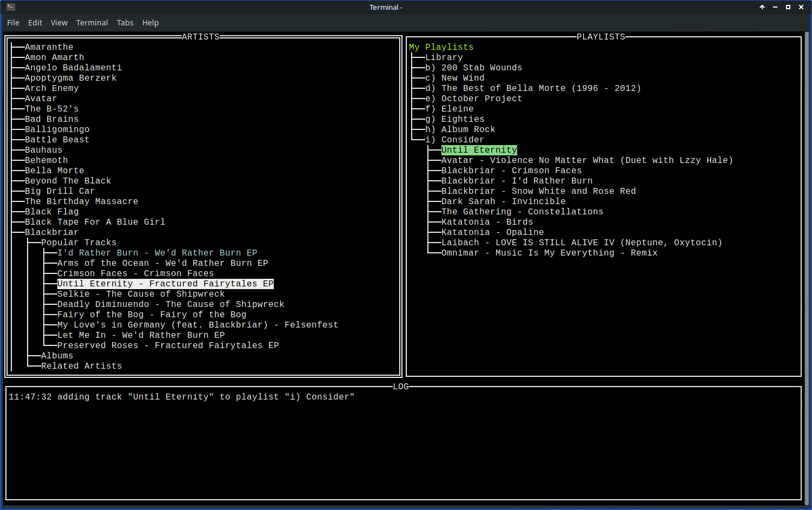Click the log entry adding track Until Eternity
The image size is (812, 510).
[x=181, y=397]
